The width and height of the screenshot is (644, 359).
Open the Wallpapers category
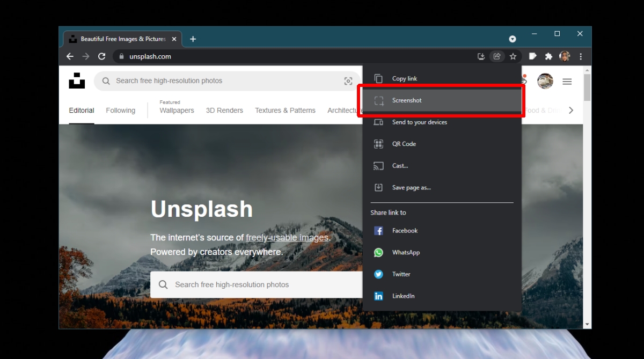point(177,111)
